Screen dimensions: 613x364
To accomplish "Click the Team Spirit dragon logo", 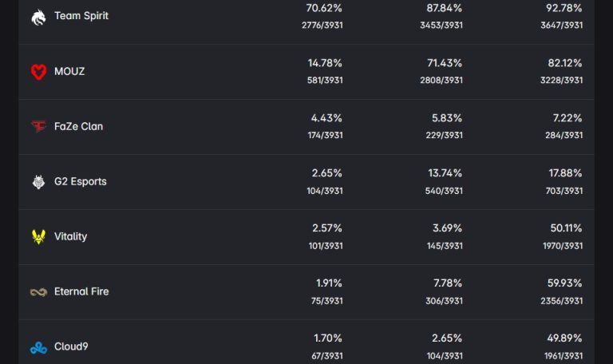I will click(x=38, y=17).
